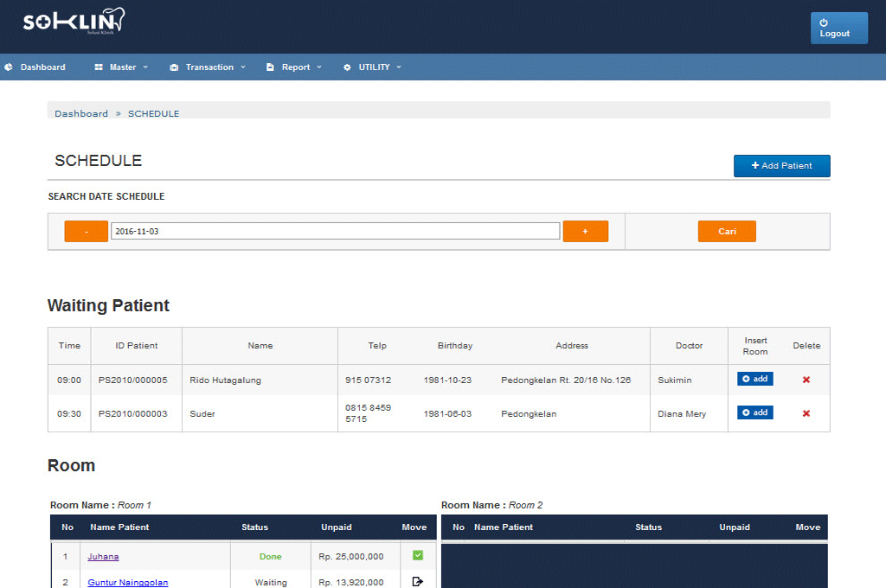Click the green check icon in Juhana's row
The height and width of the screenshot is (588, 886).
418,555
